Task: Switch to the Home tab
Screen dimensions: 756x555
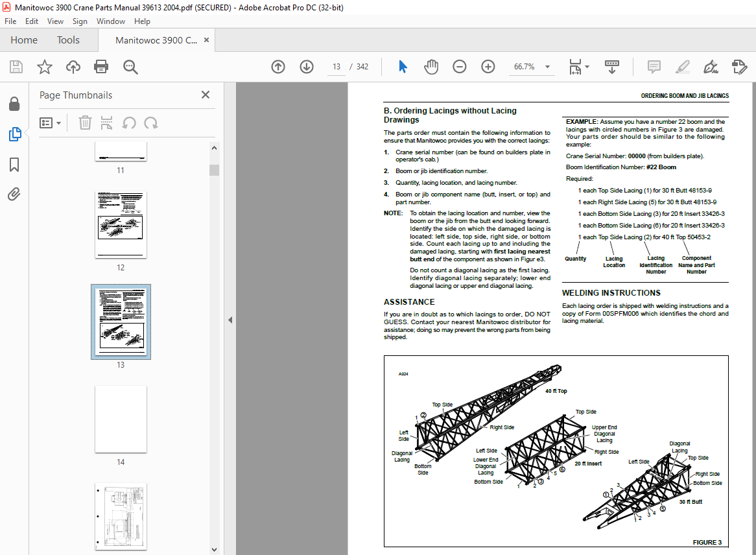Action: click(x=24, y=40)
